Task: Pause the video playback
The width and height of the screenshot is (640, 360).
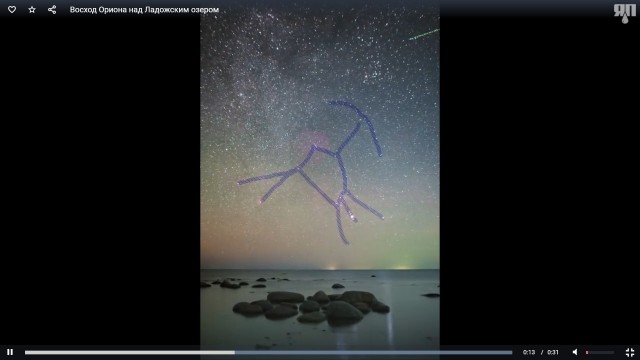Action: (10, 352)
